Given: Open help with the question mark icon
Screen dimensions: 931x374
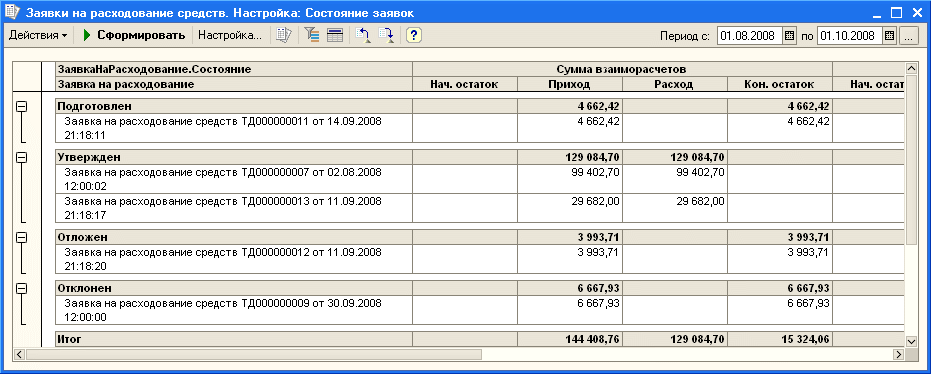Looking at the screenshot, I should click(x=414, y=36).
